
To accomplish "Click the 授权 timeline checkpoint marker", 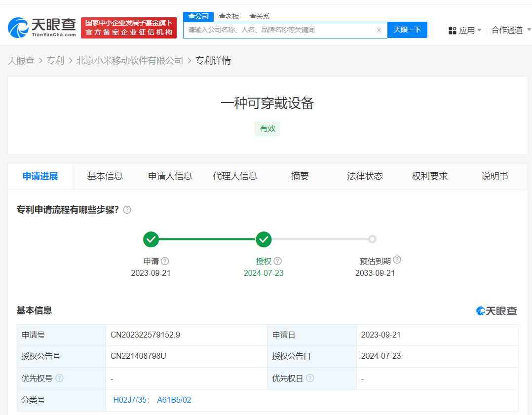I will tap(264, 239).
